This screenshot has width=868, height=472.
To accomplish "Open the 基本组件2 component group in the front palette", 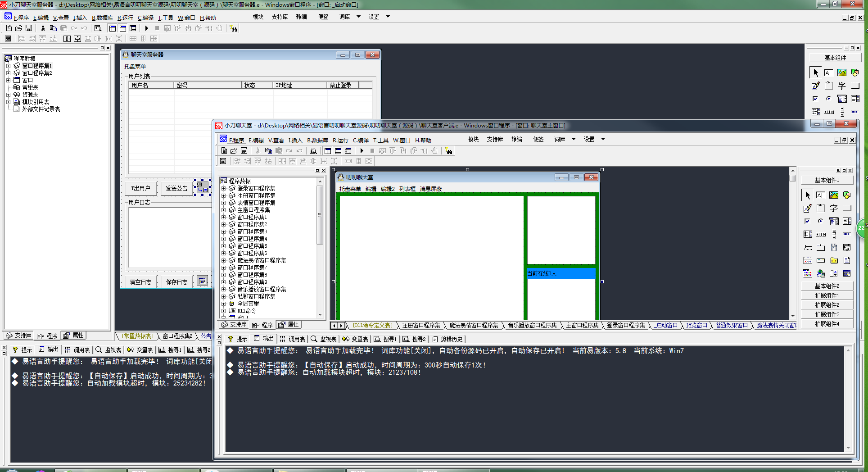I will [827, 286].
